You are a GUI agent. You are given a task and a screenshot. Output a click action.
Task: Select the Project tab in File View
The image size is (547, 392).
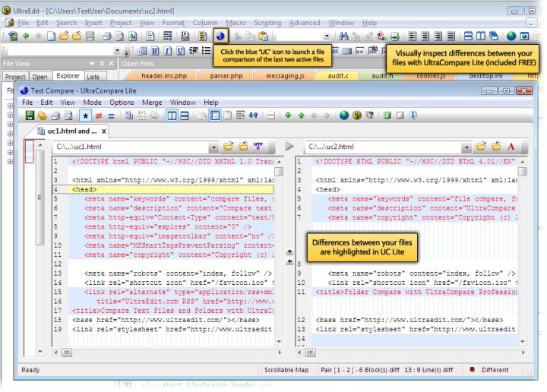tap(15, 77)
